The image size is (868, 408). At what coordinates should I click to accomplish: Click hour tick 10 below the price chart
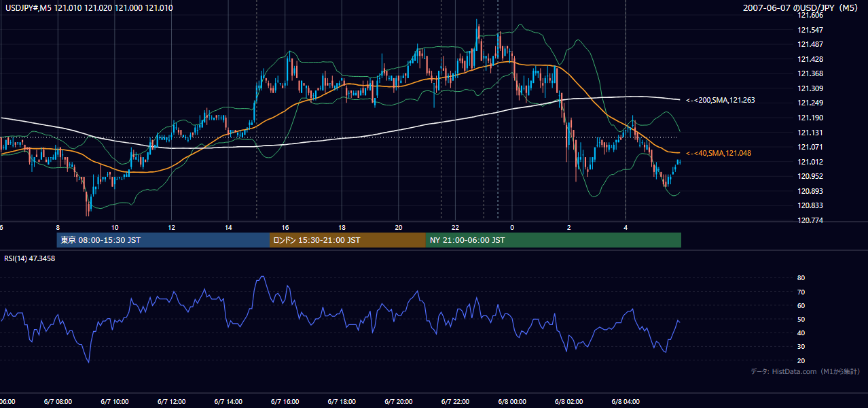(115, 227)
